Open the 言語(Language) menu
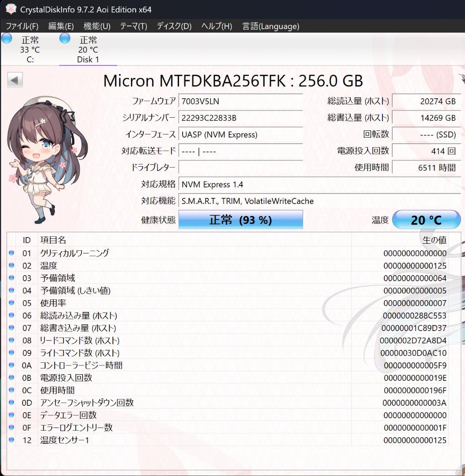This screenshot has height=476, width=465. pyautogui.click(x=270, y=26)
